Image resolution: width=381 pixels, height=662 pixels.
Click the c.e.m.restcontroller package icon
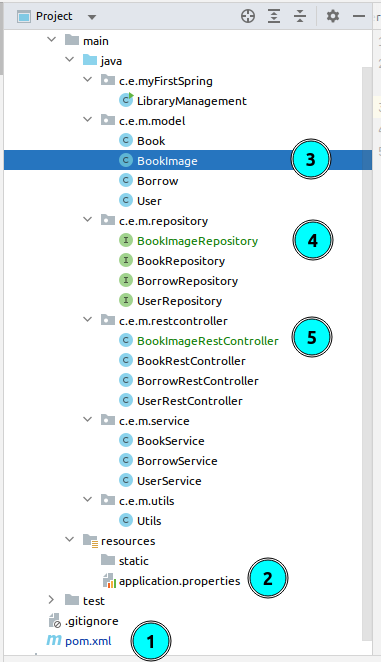[108, 320]
